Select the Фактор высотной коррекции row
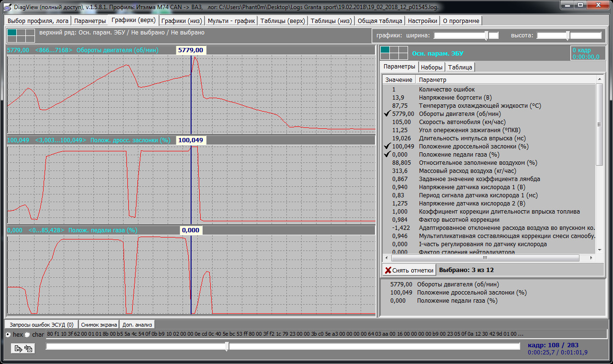The image size is (613, 364). (489, 220)
